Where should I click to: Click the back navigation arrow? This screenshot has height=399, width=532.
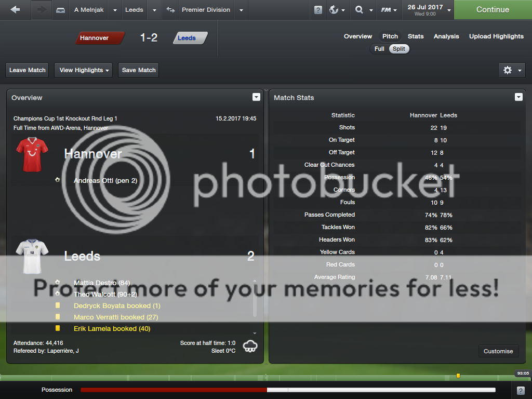15,10
